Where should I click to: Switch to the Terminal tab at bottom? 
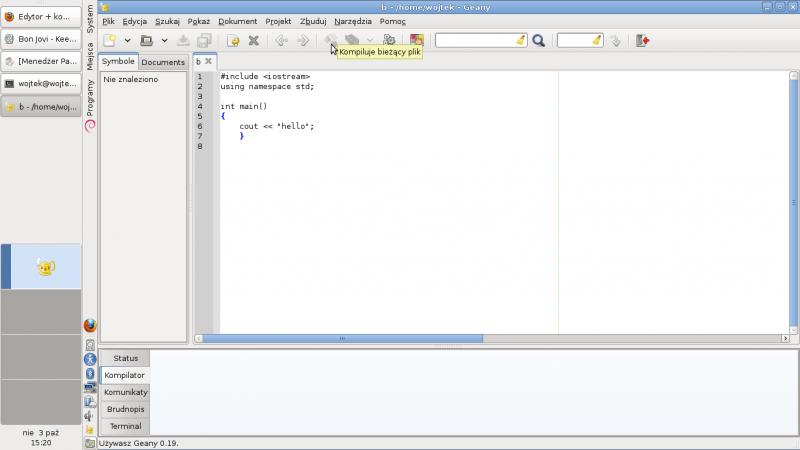click(x=125, y=426)
